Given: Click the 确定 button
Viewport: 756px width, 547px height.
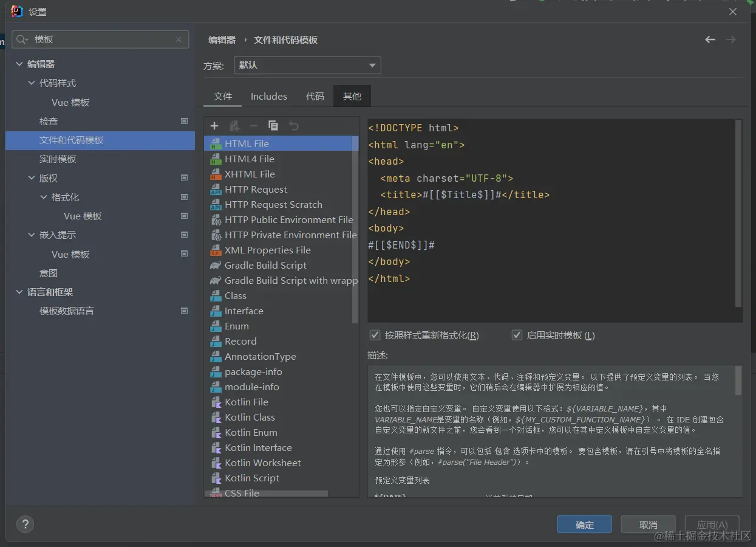Looking at the screenshot, I should [x=585, y=525].
